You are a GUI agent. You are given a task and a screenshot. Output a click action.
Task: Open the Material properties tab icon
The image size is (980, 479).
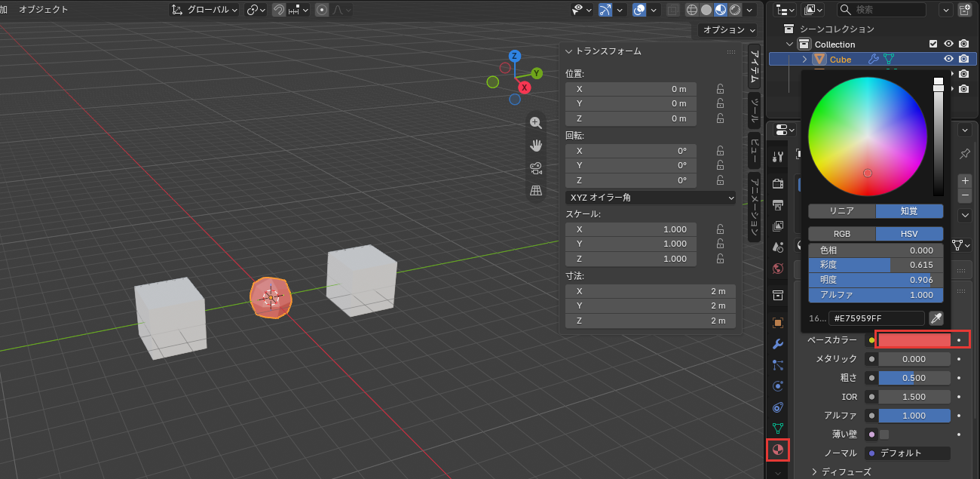coord(778,450)
